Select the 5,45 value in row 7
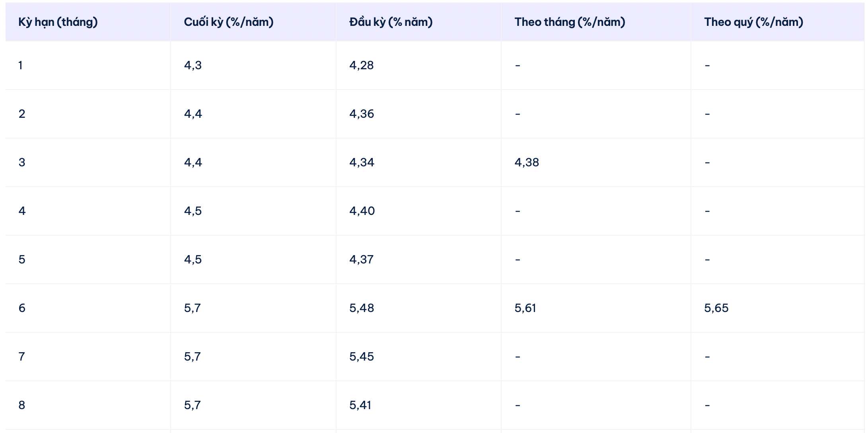Viewport: 868px width, 433px height. [x=362, y=357]
